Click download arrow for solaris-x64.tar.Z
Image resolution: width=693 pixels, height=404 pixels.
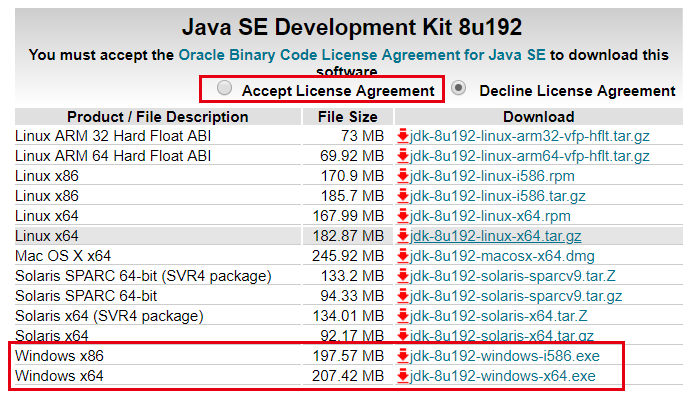click(x=403, y=316)
